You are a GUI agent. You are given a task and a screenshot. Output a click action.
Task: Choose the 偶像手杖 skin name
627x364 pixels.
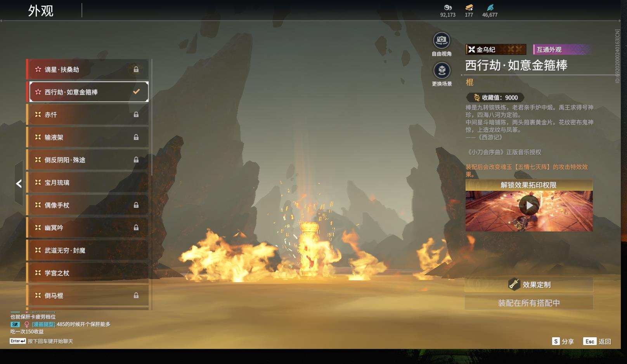click(57, 205)
